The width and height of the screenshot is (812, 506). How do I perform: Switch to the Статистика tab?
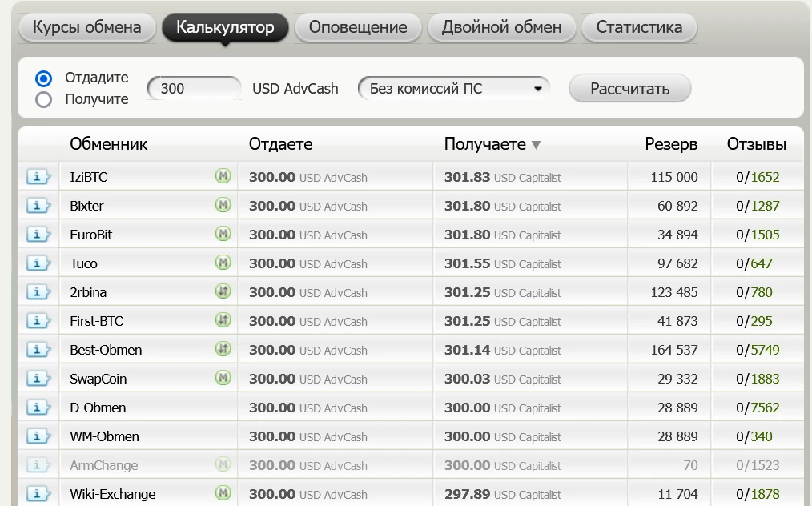tap(639, 27)
